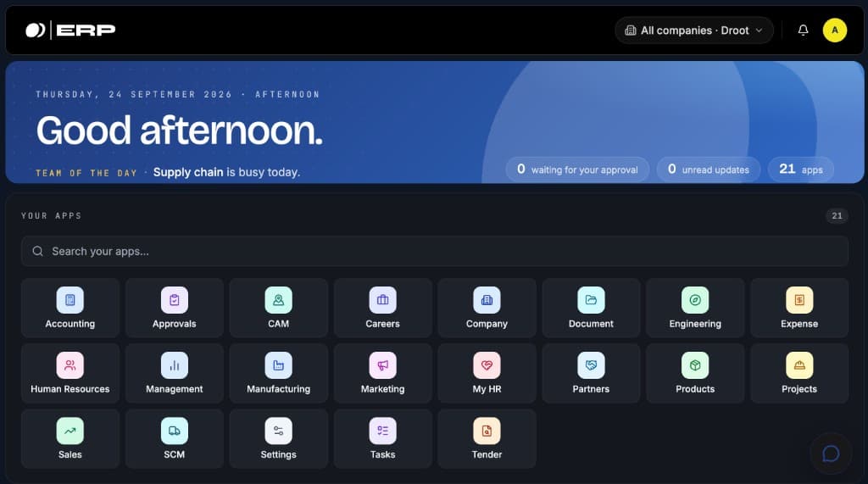Viewport: 868px width, 484px height.
Task: Open the Company app
Action: pyautogui.click(x=487, y=308)
